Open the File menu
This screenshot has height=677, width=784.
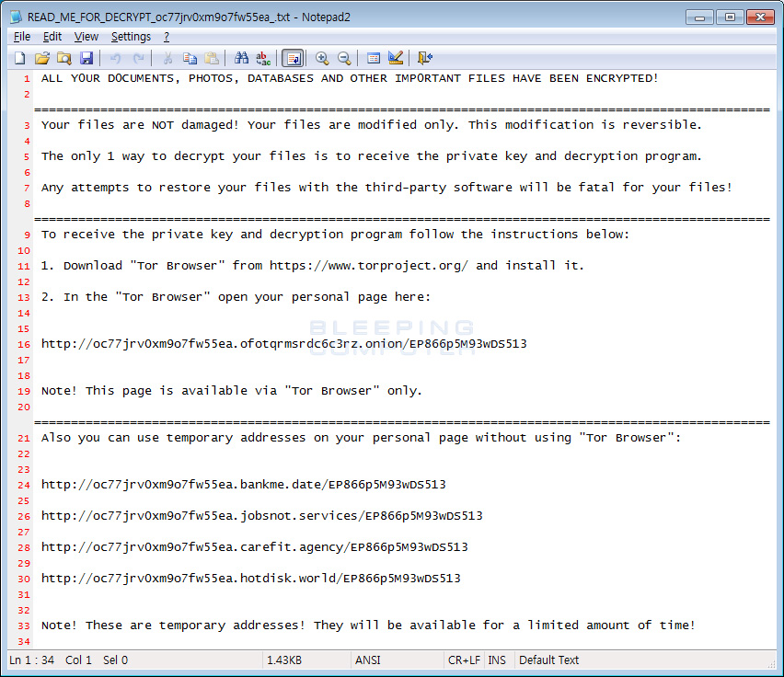click(21, 37)
